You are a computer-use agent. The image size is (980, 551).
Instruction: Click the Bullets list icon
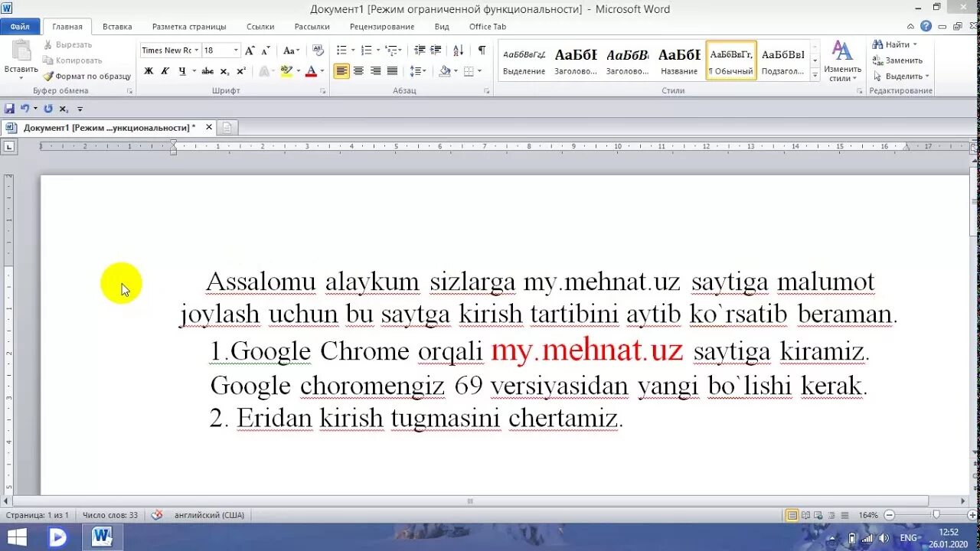pos(341,51)
